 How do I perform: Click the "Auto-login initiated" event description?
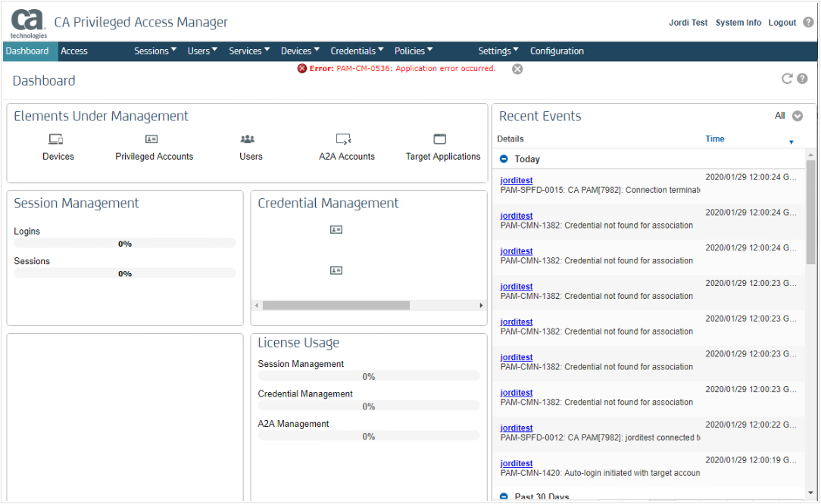(600, 473)
